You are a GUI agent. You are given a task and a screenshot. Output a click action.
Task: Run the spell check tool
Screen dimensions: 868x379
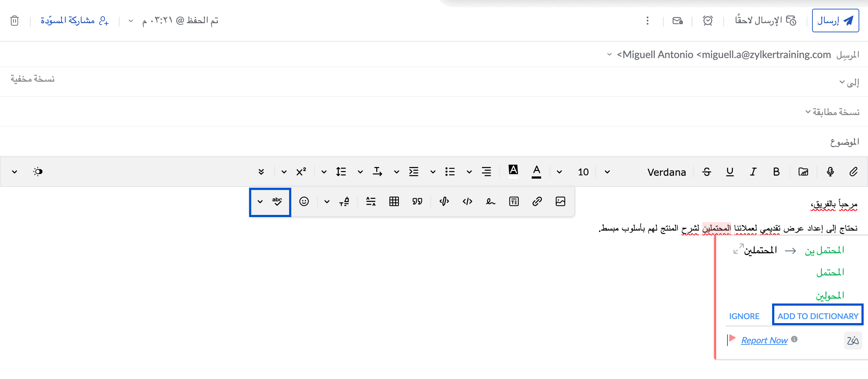pyautogui.click(x=277, y=201)
